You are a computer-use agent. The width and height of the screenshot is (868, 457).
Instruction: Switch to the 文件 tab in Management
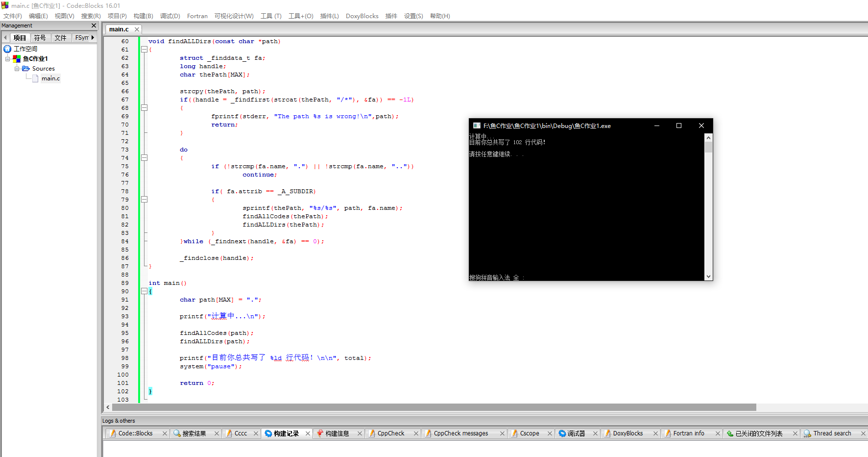pos(61,38)
